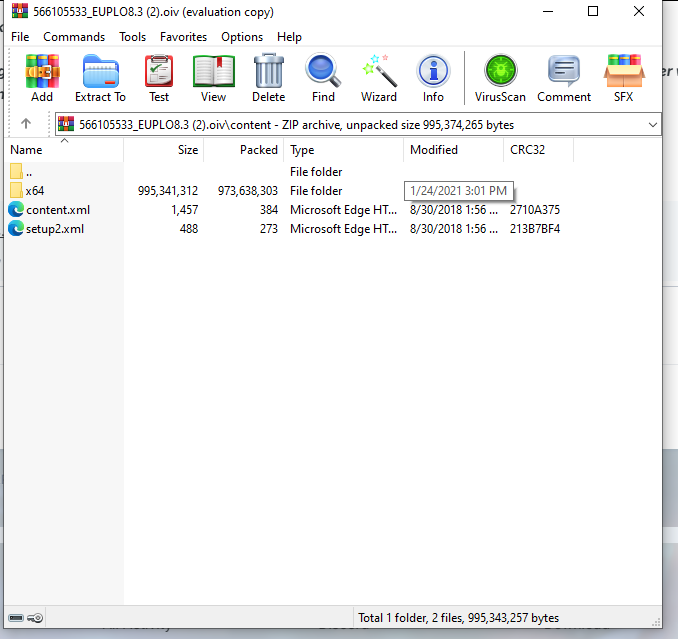
Task: Click the 1/24/2021 3:01 PM tooltip
Action: tap(459, 191)
